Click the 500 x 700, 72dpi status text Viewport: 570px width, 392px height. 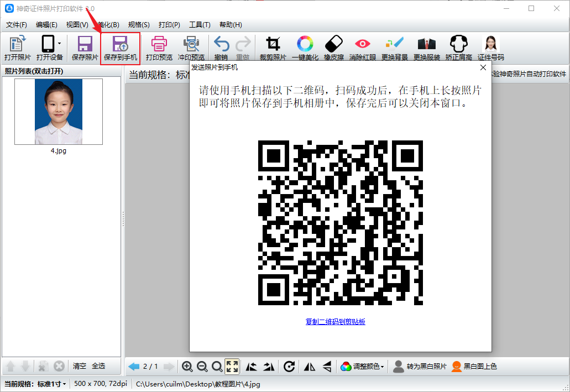pos(101,384)
